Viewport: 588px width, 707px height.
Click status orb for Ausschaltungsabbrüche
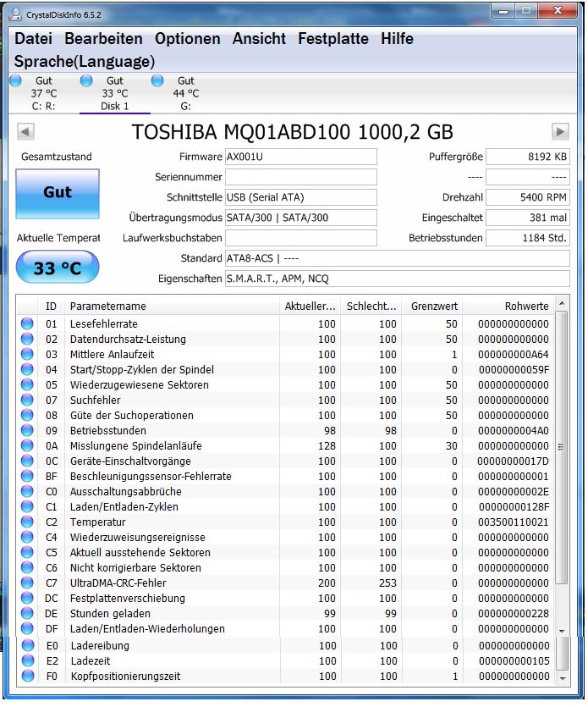point(27,491)
